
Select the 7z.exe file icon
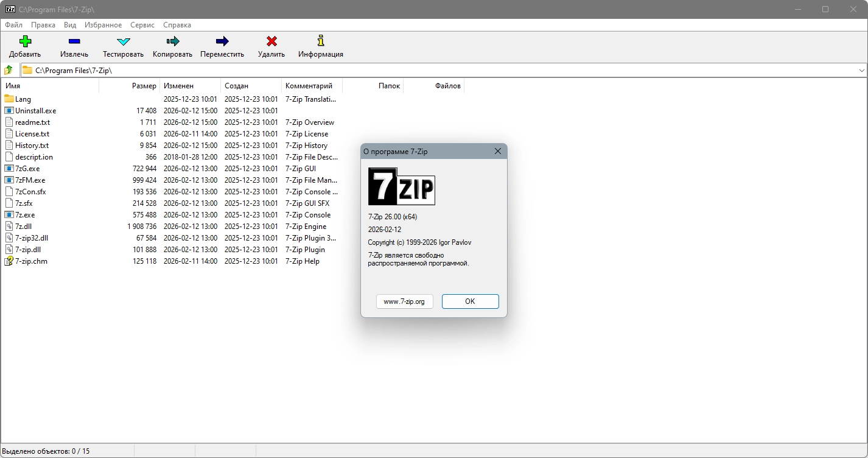point(9,214)
